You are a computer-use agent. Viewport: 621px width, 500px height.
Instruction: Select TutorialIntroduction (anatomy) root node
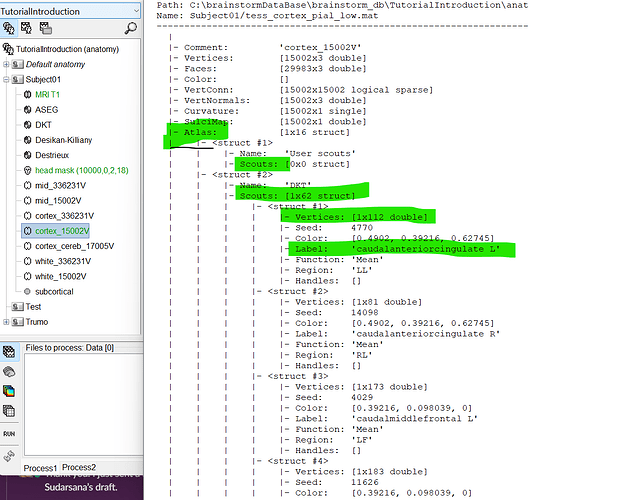tap(67, 49)
